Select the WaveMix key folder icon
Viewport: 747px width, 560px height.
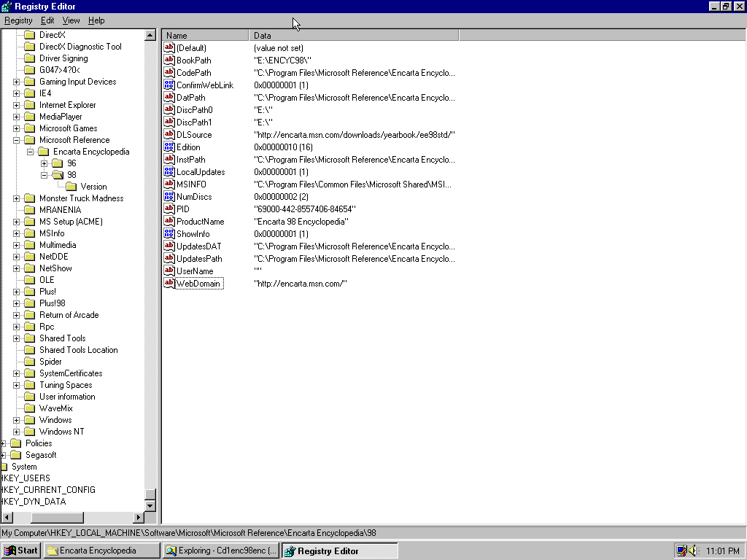pos(29,408)
